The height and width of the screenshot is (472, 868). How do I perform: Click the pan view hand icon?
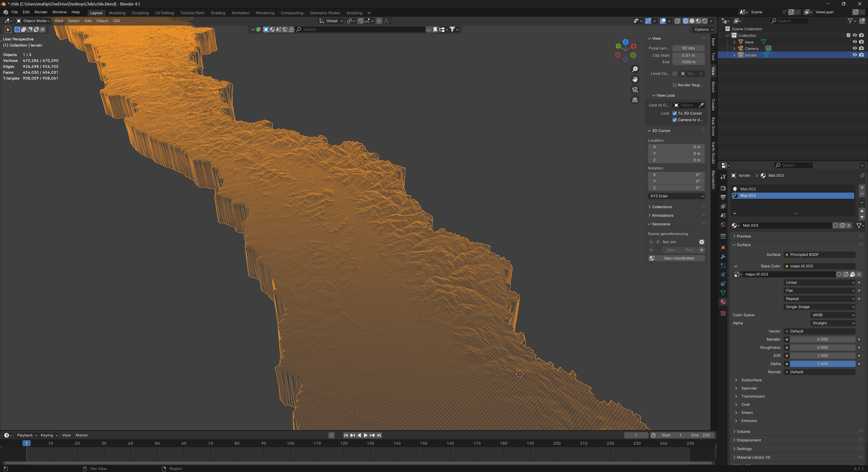point(635,80)
